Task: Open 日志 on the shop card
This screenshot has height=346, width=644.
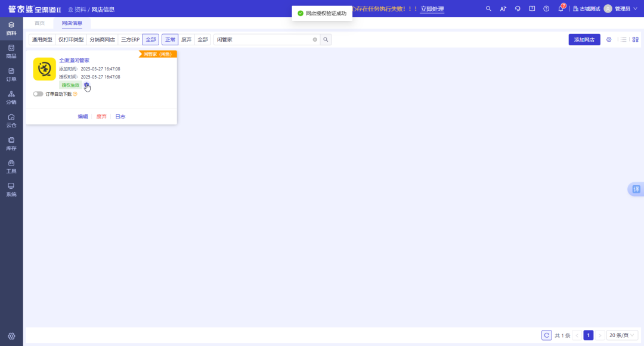Action: point(120,117)
